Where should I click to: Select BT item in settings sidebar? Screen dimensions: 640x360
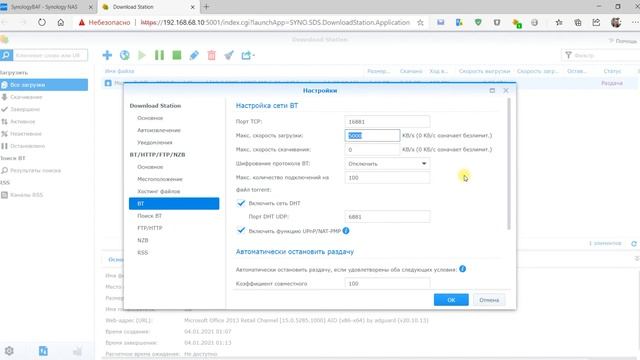pyautogui.click(x=174, y=203)
